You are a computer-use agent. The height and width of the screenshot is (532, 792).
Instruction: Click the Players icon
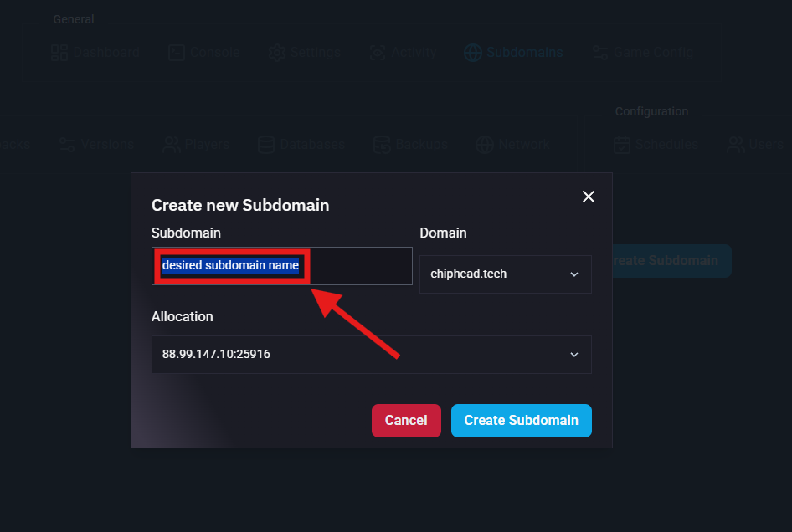(172, 145)
